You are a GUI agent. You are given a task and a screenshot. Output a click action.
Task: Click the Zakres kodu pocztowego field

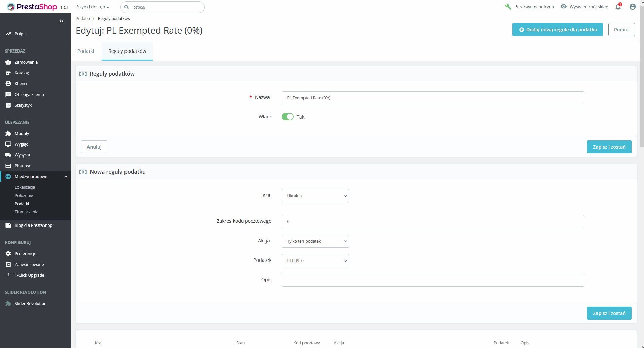[433, 221]
